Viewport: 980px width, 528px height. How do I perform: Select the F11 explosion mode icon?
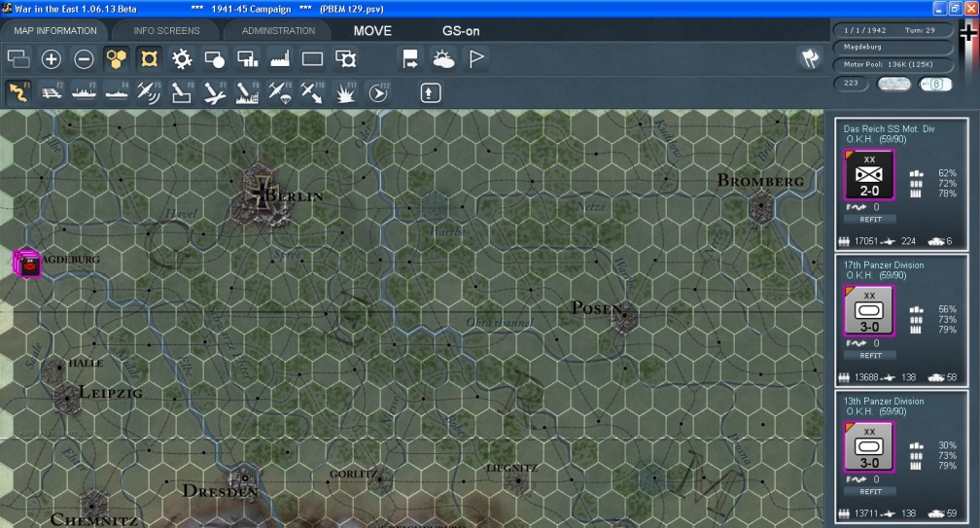(x=345, y=92)
